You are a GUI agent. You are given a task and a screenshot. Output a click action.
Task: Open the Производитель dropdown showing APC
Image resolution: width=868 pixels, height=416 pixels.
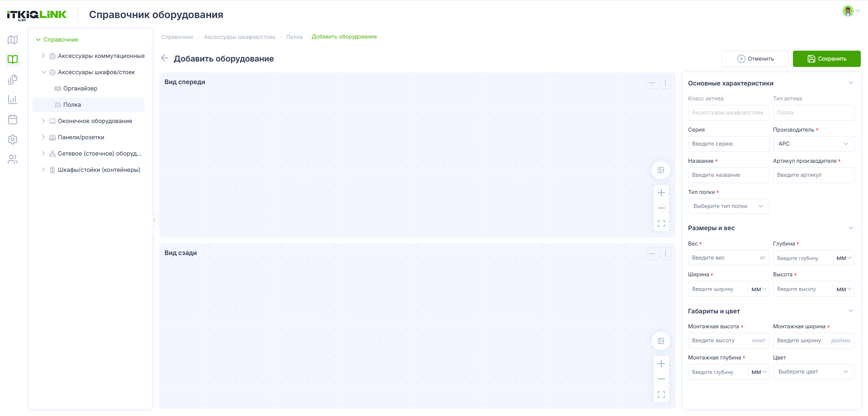813,144
